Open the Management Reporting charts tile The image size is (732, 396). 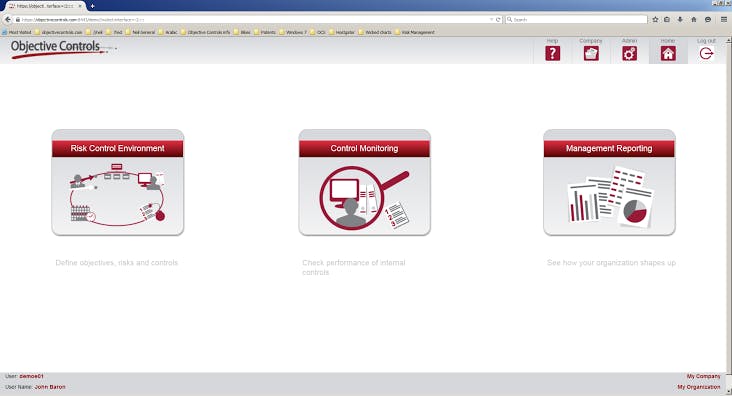(x=609, y=183)
